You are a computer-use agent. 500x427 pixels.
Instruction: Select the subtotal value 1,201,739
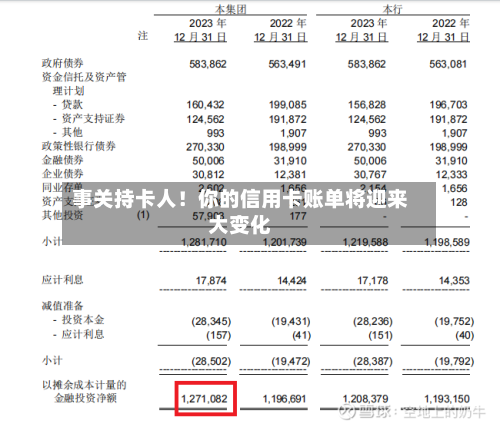285,242
